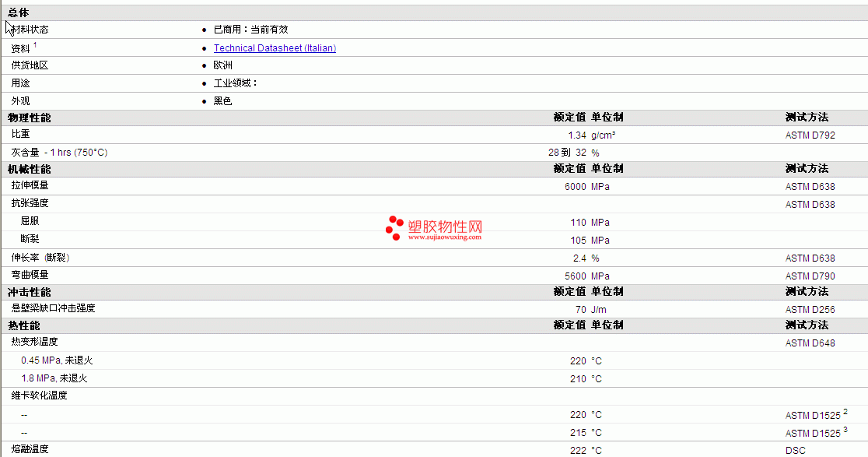Select the ASTM D256 test method
The width and height of the screenshot is (868, 457).
coord(810,310)
